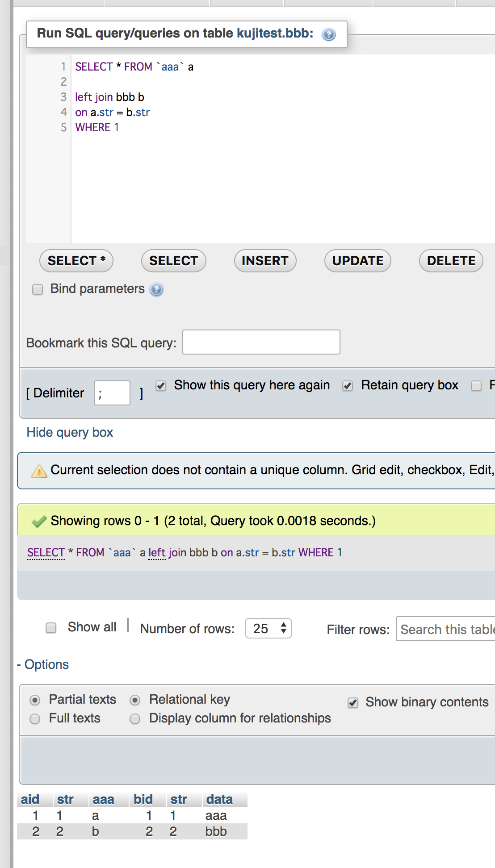Check the Show all checkbox
This screenshot has height=868, width=495.
point(51,628)
